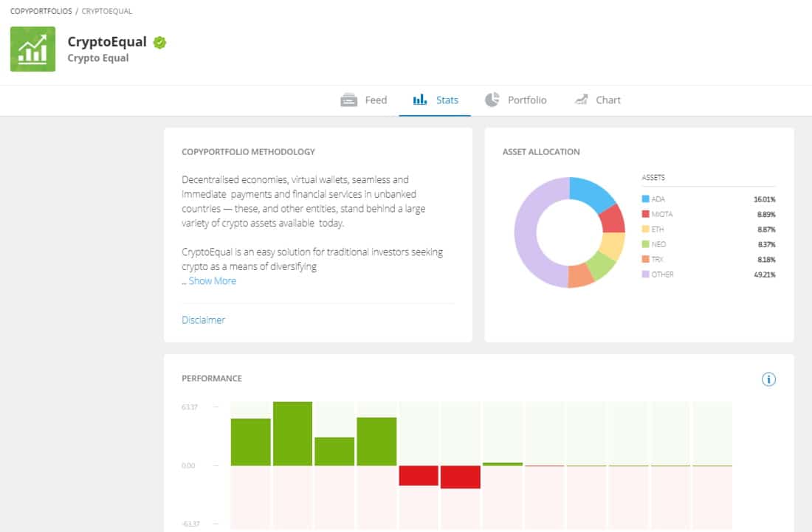The height and width of the screenshot is (532, 812).
Task: Click the ASSET ALLOCATION heading
Action: (541, 151)
